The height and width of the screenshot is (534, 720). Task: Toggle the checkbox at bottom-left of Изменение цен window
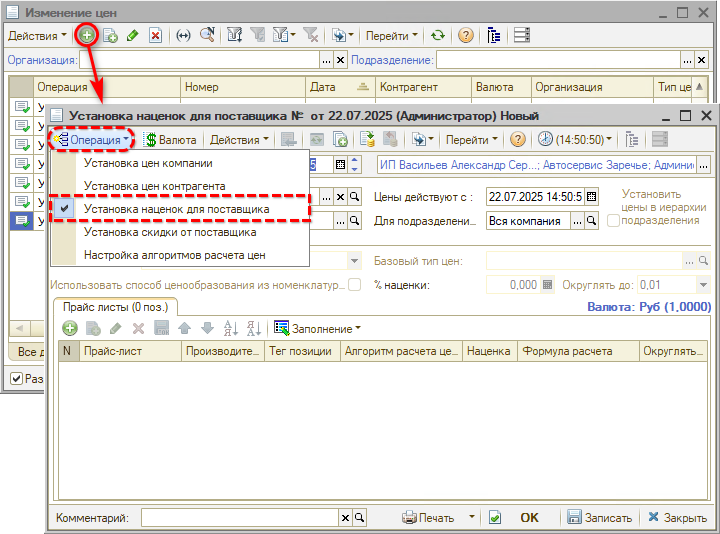tap(16, 379)
